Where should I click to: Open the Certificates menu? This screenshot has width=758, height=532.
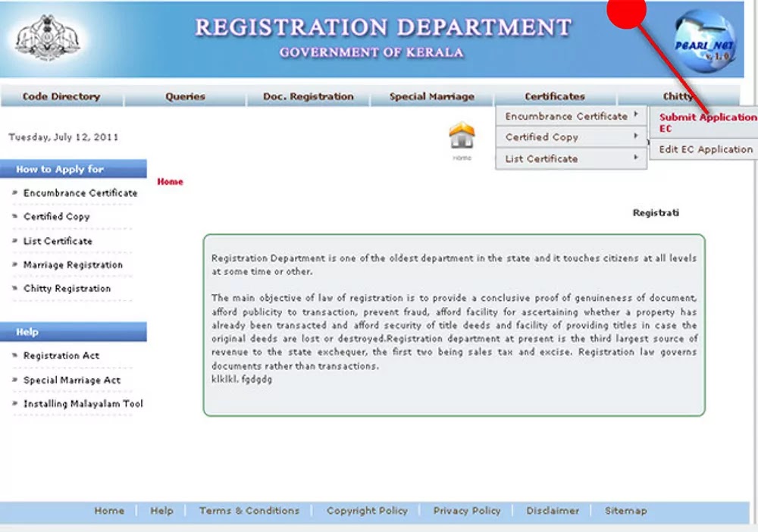point(555,96)
